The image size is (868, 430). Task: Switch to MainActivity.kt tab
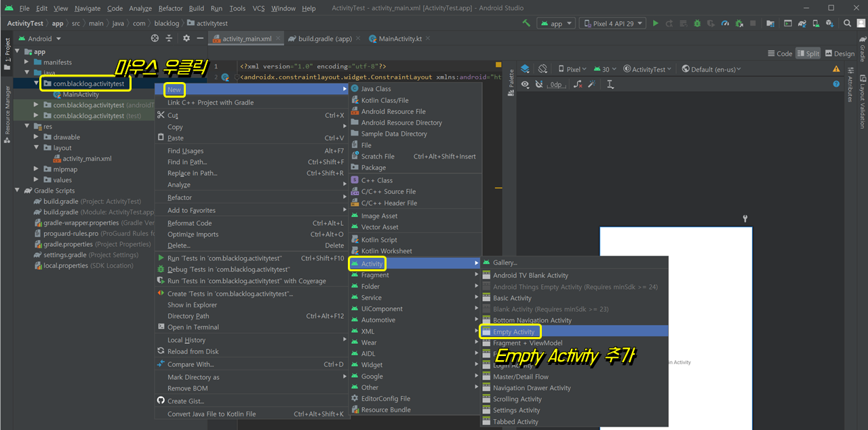point(400,39)
